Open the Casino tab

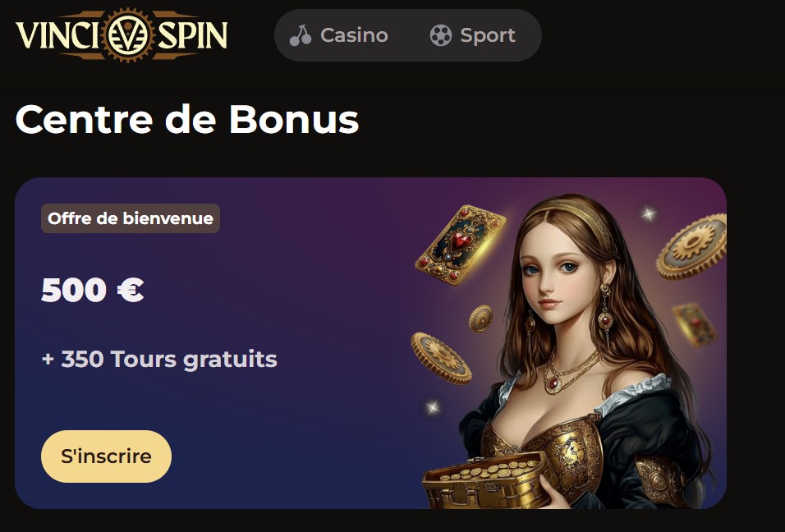point(339,35)
